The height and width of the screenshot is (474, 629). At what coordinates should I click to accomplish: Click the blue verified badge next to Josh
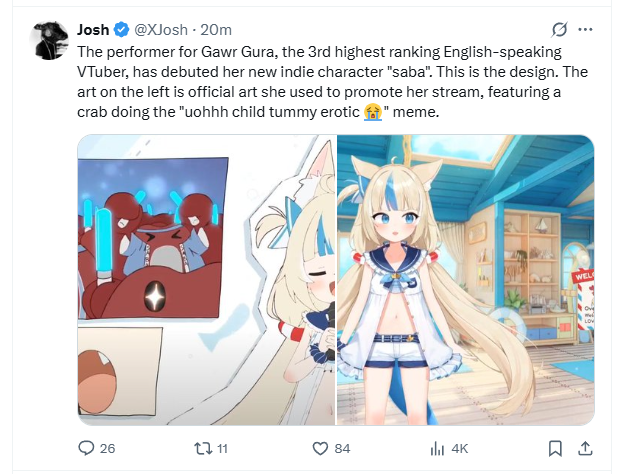121,30
